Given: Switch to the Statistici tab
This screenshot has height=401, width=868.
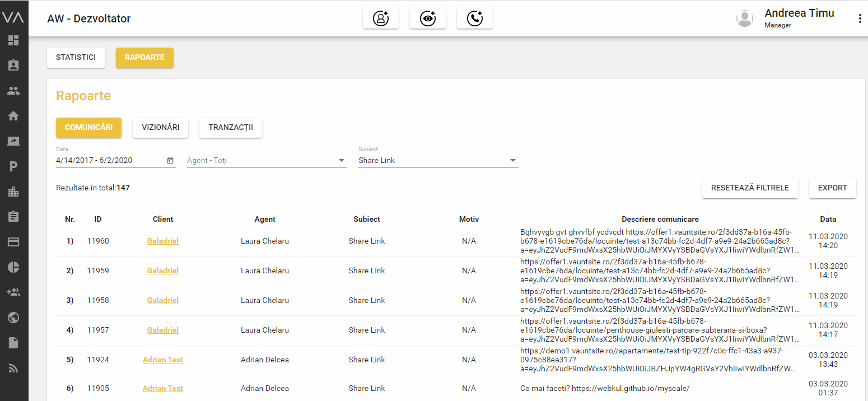Looking at the screenshot, I should [76, 58].
